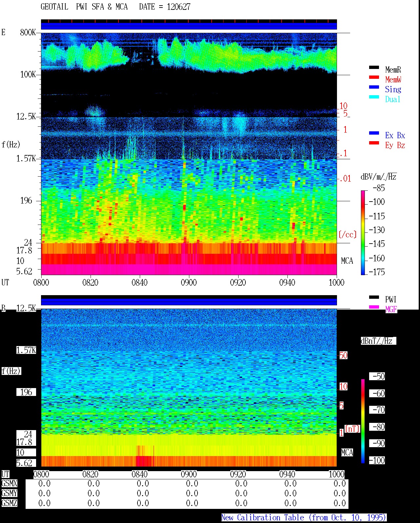This screenshot has height=523, width=420.
Task: Click the -100 magnetic color scale value
Action: 377,461
